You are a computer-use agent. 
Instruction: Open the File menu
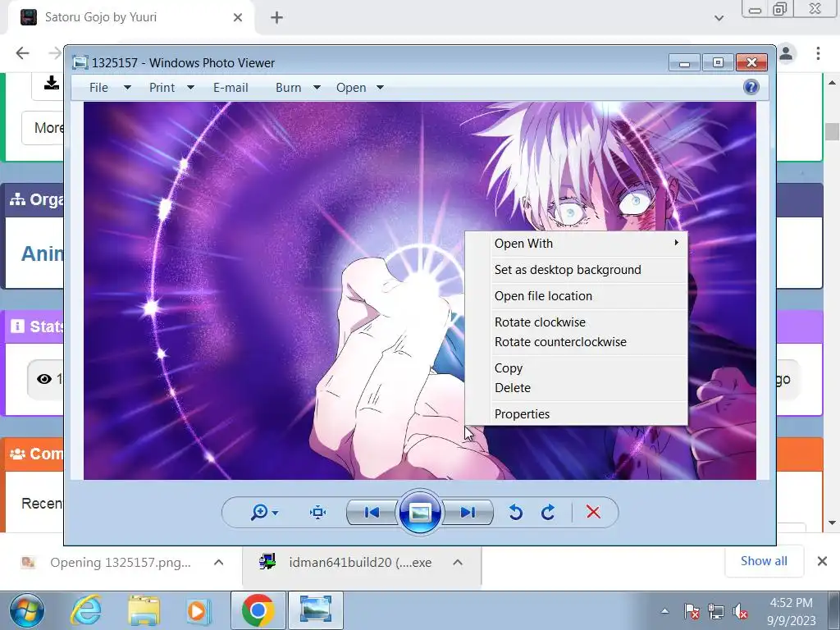98,87
